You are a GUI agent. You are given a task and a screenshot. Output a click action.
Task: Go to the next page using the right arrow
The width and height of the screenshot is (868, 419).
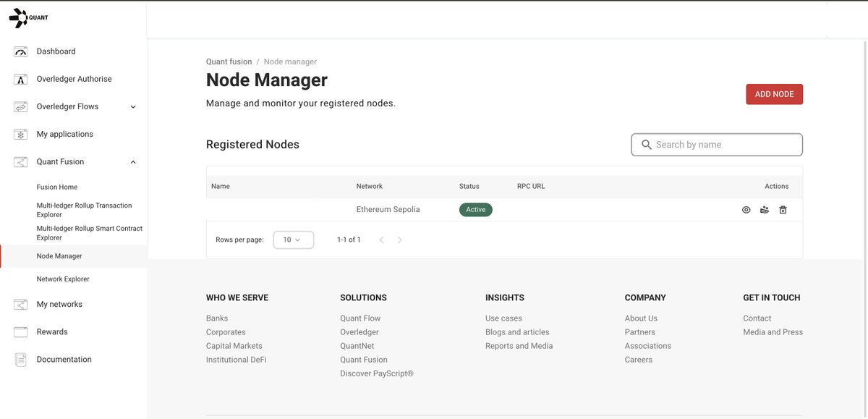399,240
